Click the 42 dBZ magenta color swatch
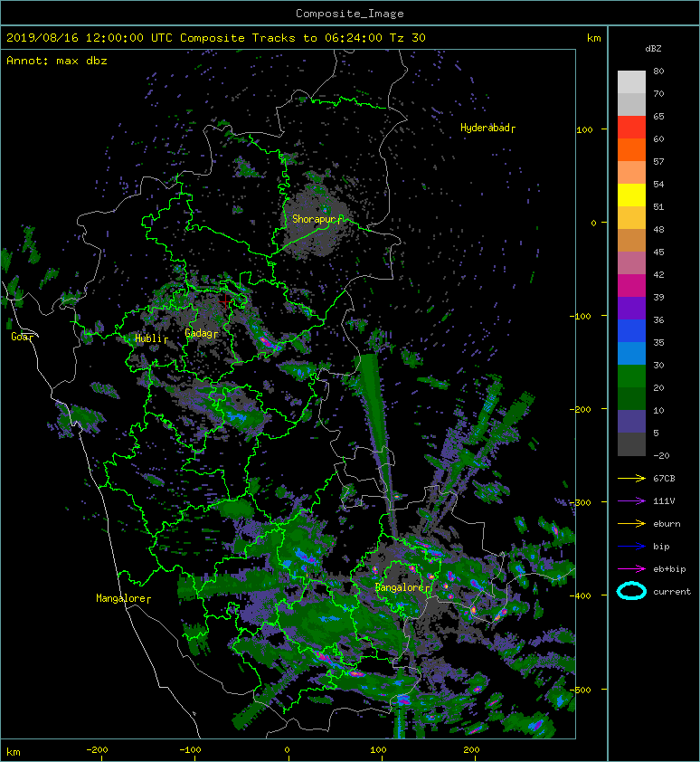Image resolution: width=700 pixels, height=762 pixels. [x=631, y=286]
